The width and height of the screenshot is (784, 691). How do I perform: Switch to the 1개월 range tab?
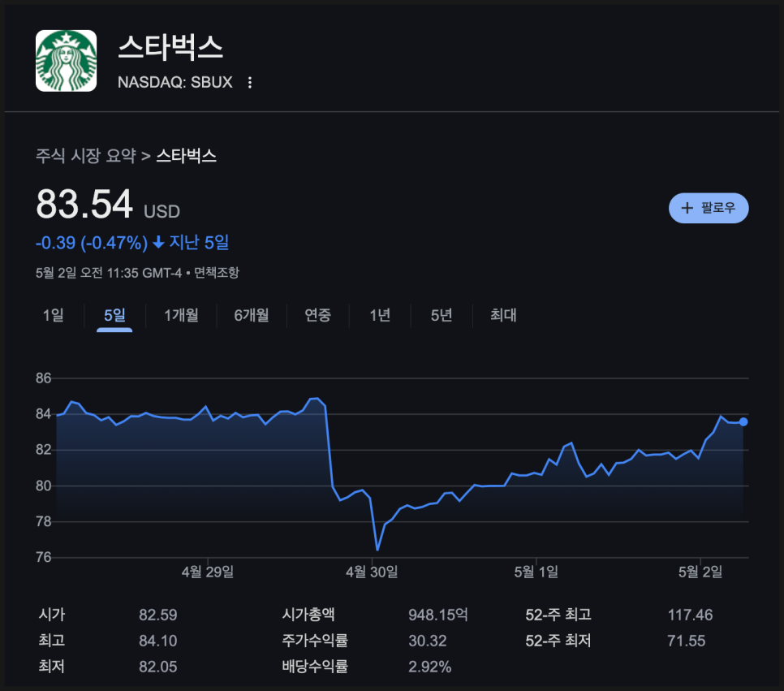[181, 315]
